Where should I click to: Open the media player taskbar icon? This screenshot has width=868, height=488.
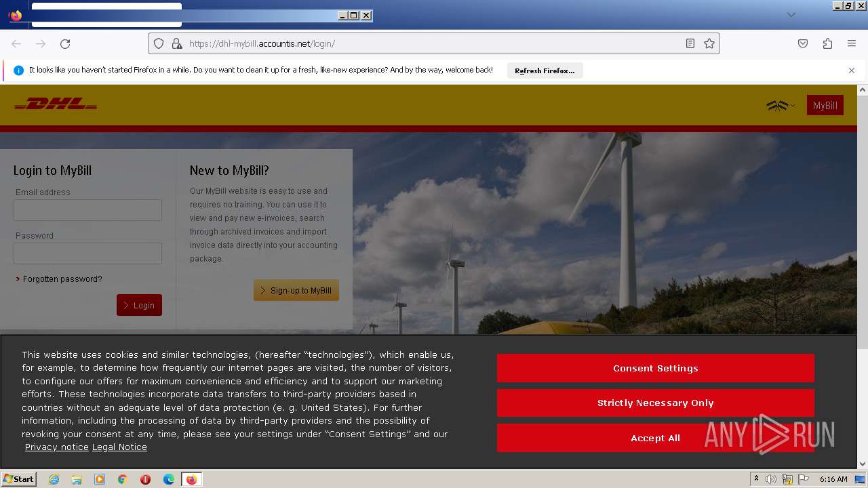(x=100, y=479)
